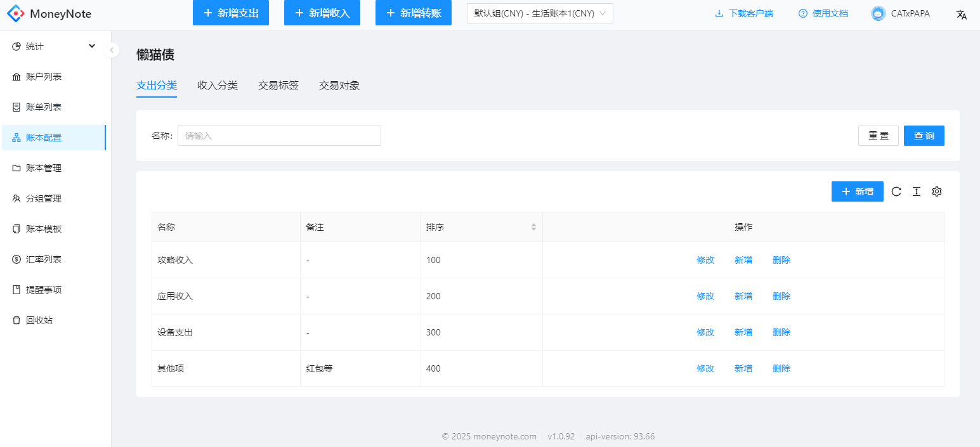Click the 提醒事项 sidebar icon
The height and width of the screenshot is (447, 980).
coord(16,290)
